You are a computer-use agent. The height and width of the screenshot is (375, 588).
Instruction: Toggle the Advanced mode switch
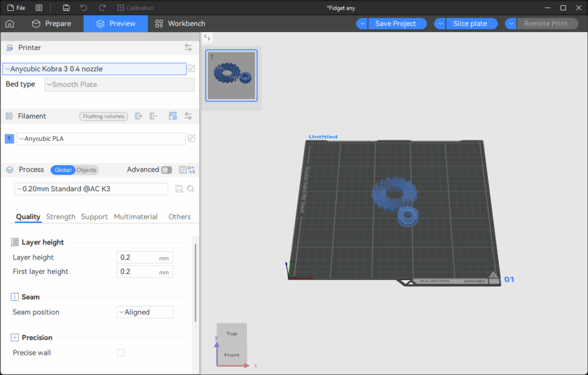(166, 170)
